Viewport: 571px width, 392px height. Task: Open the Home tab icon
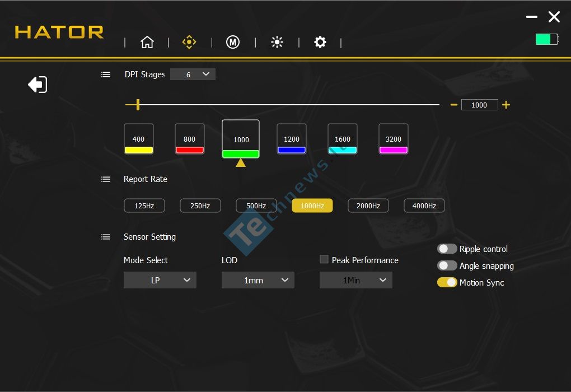click(x=147, y=42)
